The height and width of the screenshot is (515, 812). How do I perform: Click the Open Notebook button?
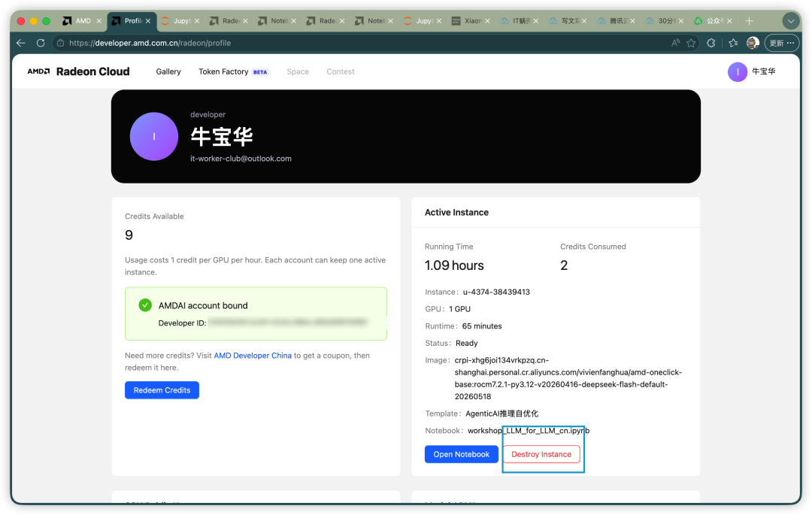462,454
